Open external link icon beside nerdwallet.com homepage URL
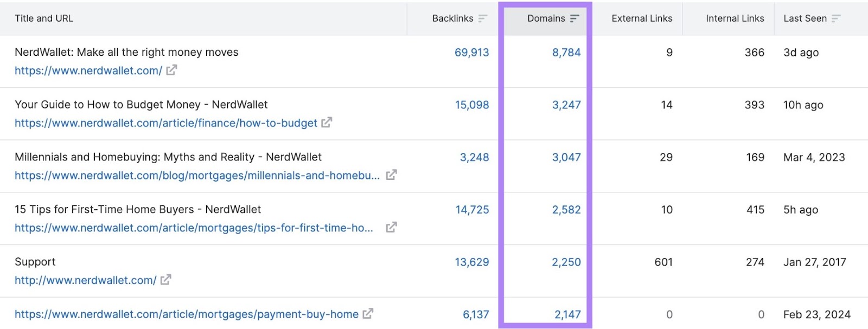This screenshot has height=329, width=868. (171, 70)
